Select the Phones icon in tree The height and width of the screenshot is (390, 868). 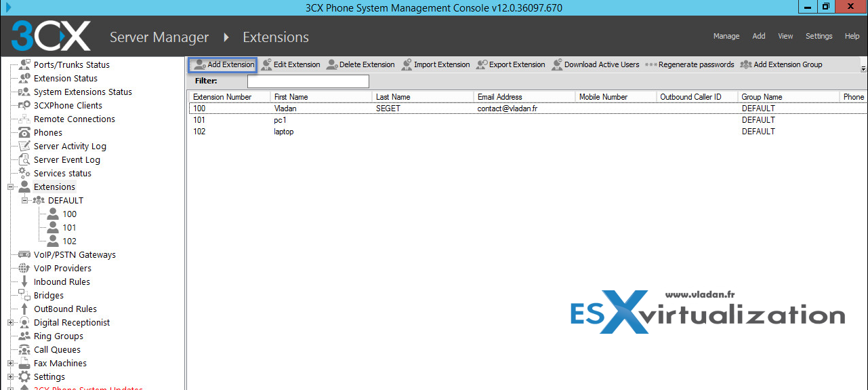[x=24, y=132]
